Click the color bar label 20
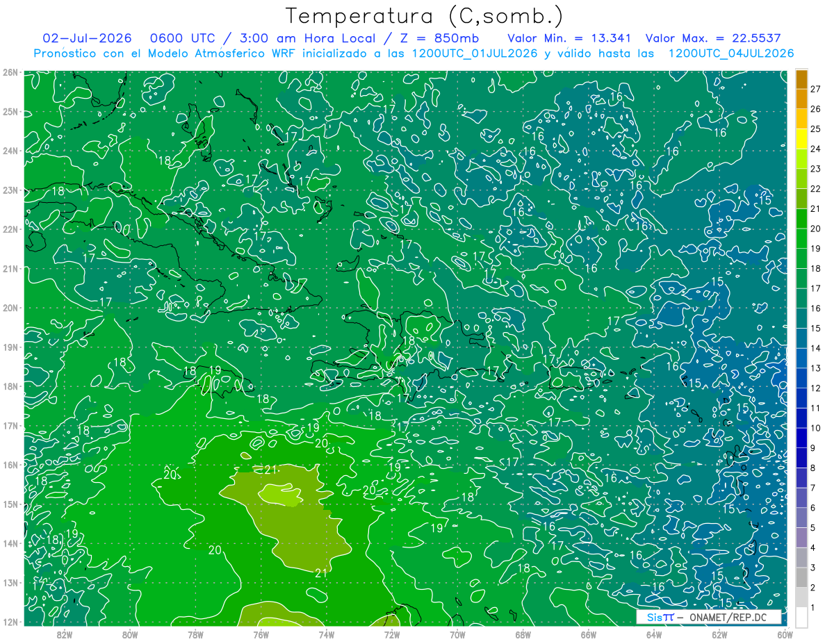Screen dimensions: 834x644 tap(815, 229)
